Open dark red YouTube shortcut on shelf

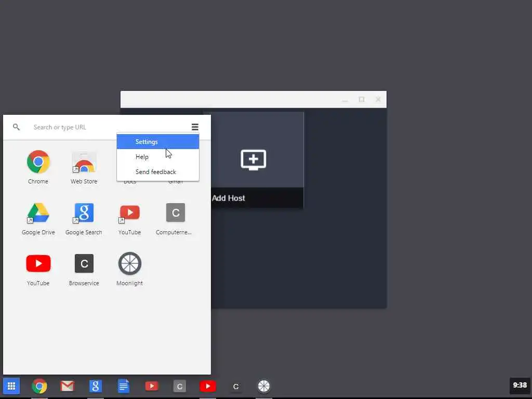152,386
